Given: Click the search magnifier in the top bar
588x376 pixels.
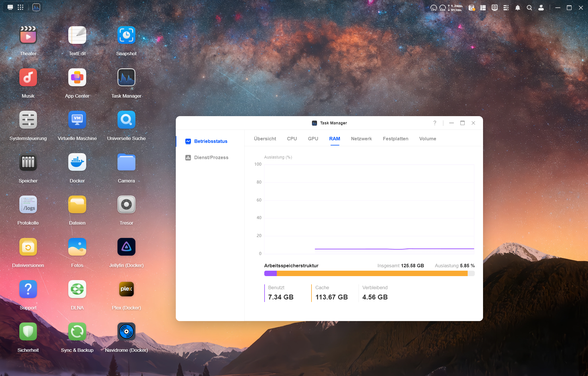Looking at the screenshot, I should [529, 8].
